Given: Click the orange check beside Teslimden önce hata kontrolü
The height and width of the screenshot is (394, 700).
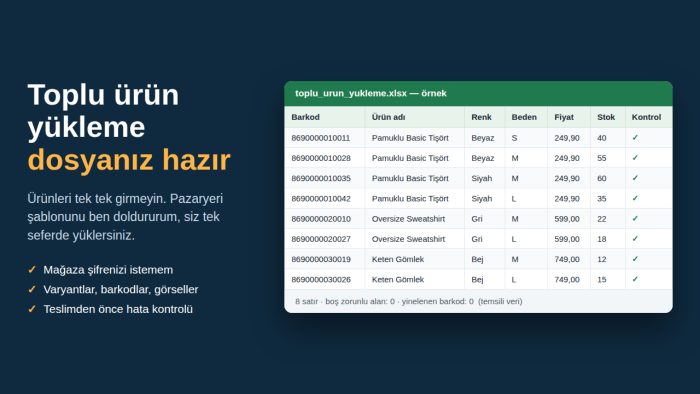Looking at the screenshot, I should (x=32, y=309).
